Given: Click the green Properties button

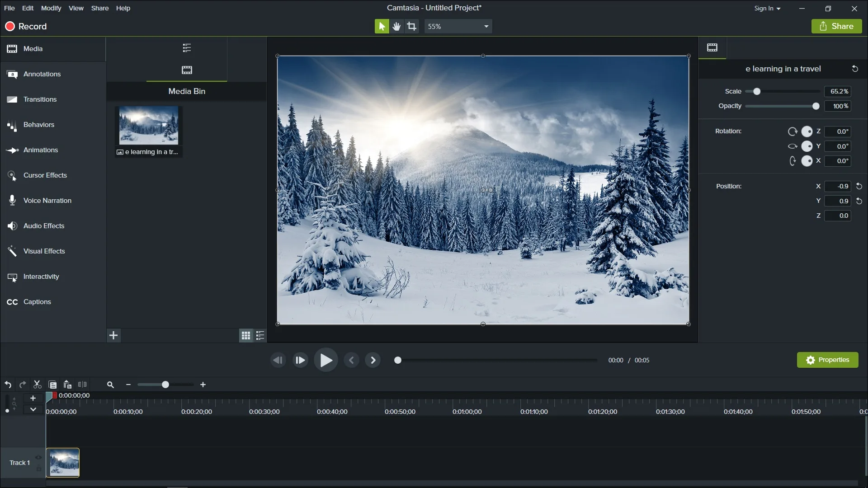Looking at the screenshot, I should 827,360.
